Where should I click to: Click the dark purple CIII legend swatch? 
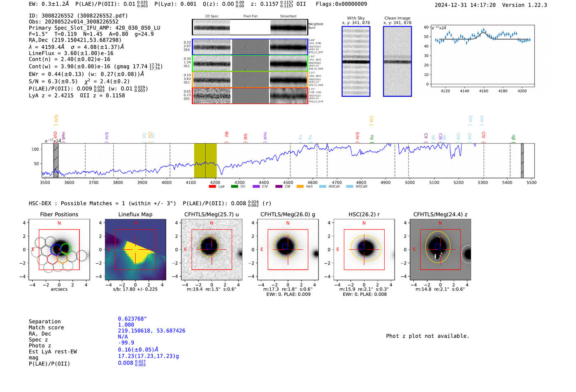pos(279,187)
